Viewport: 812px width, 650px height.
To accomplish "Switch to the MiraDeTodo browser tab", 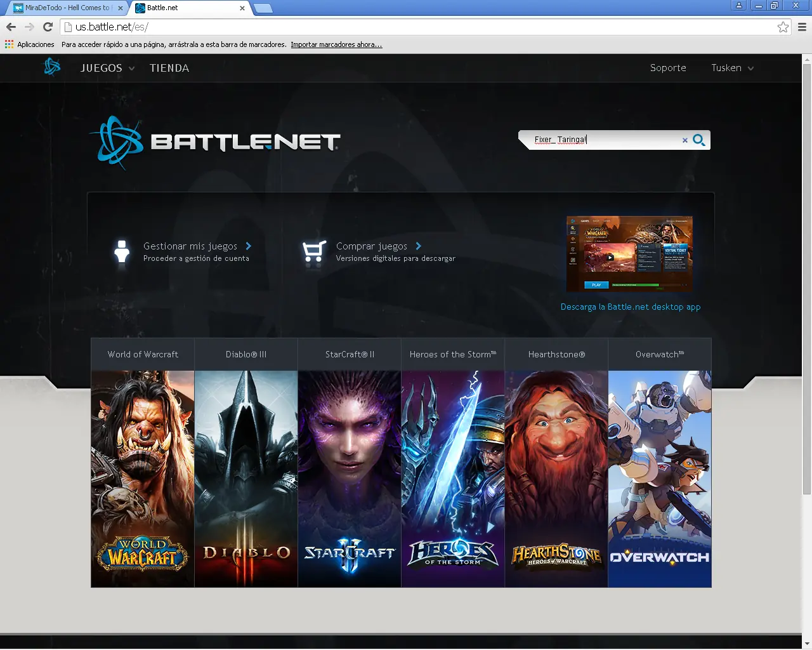I will pos(66,8).
